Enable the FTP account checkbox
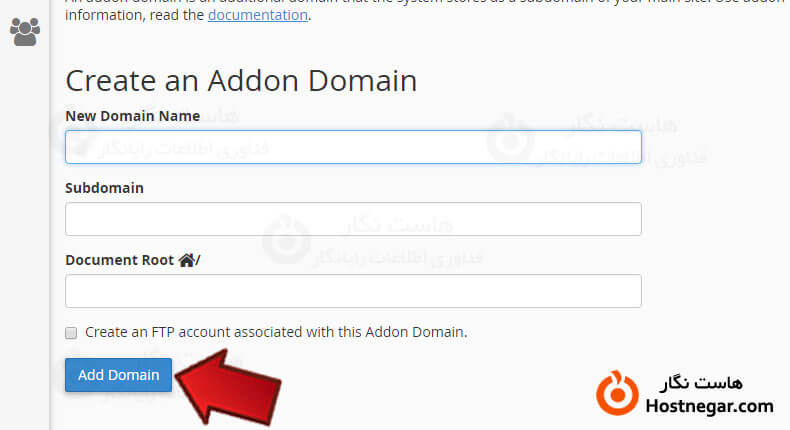The width and height of the screenshot is (790, 430). [71, 333]
